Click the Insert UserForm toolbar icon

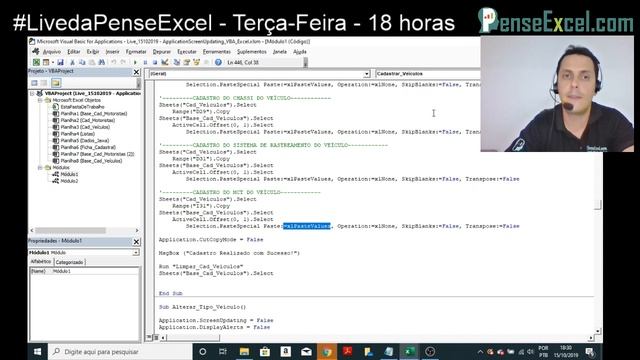(46, 62)
